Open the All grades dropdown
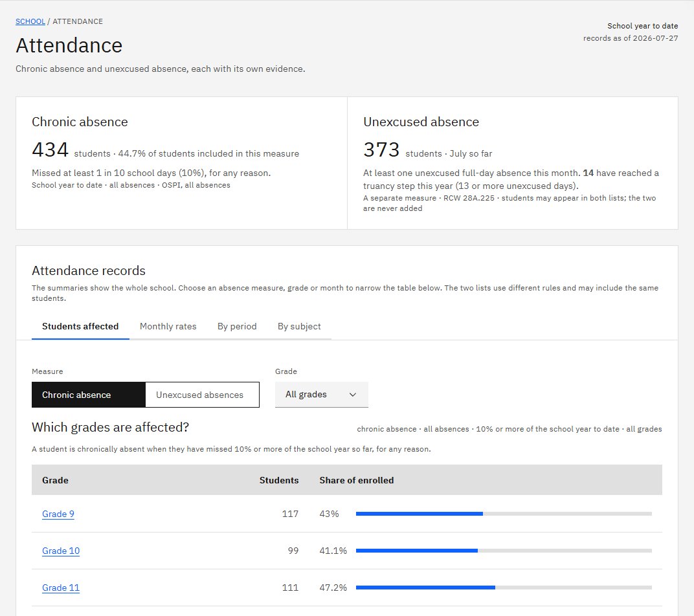694x616 pixels. coord(321,394)
